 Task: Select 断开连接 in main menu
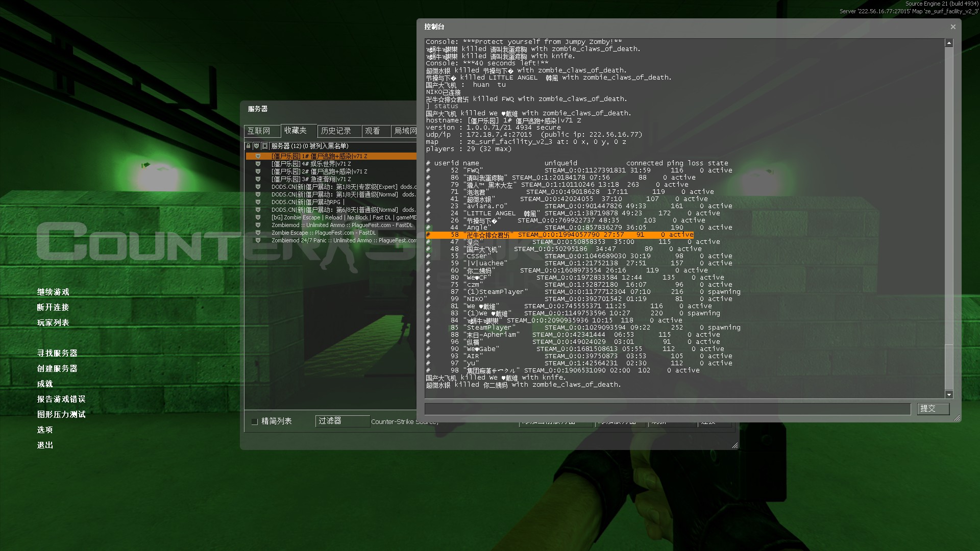[53, 308]
